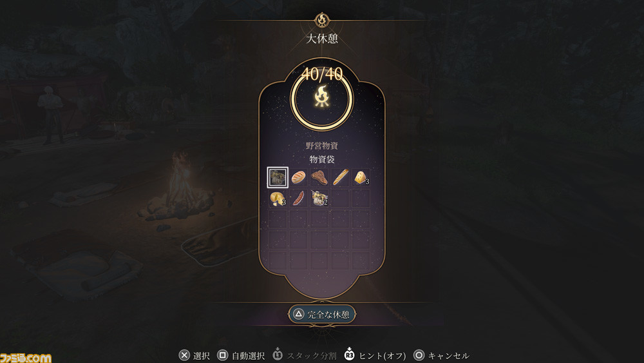Select the baguette in the supply bag
The height and width of the screenshot is (363, 644).
pos(340,177)
